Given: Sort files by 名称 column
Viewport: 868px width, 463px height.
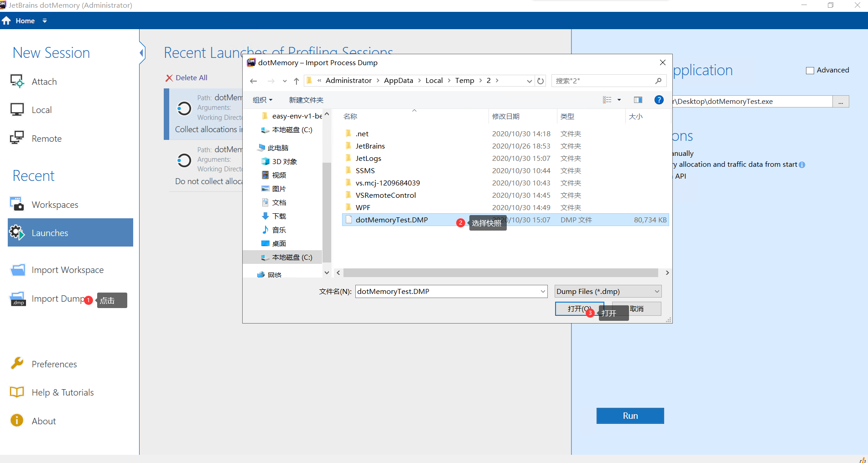Looking at the screenshot, I should point(350,116).
